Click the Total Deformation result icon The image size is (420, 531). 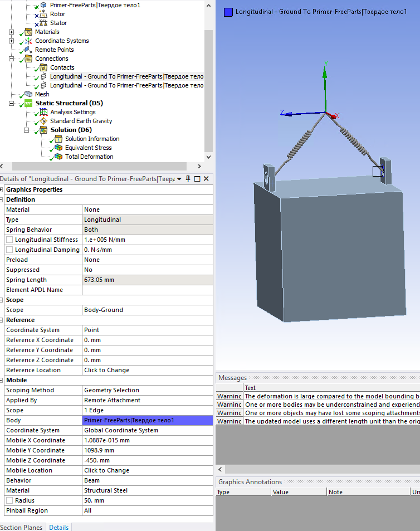pos(58,157)
